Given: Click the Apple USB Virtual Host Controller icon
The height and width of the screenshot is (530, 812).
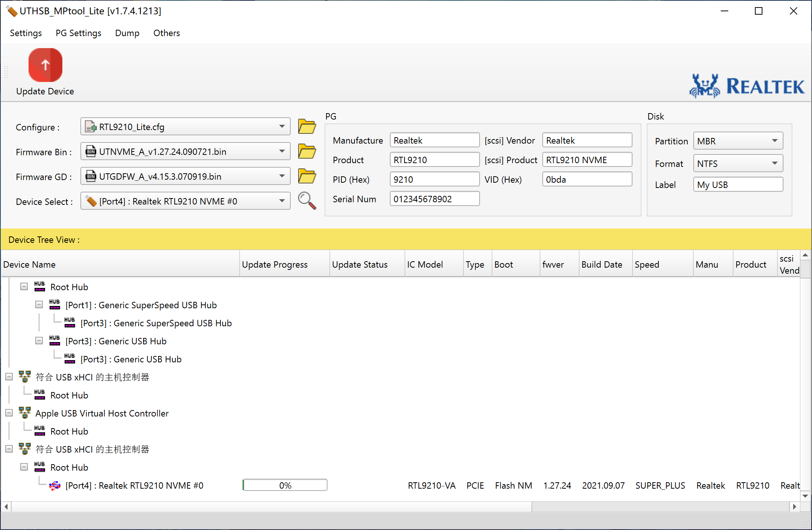Looking at the screenshot, I should tap(25, 413).
